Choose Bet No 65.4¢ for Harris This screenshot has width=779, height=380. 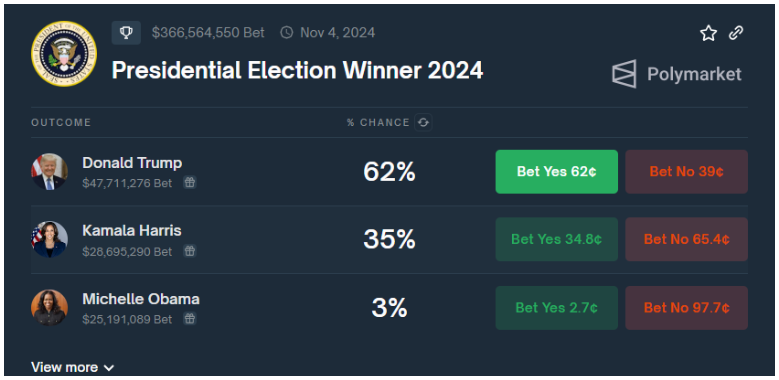(x=686, y=239)
